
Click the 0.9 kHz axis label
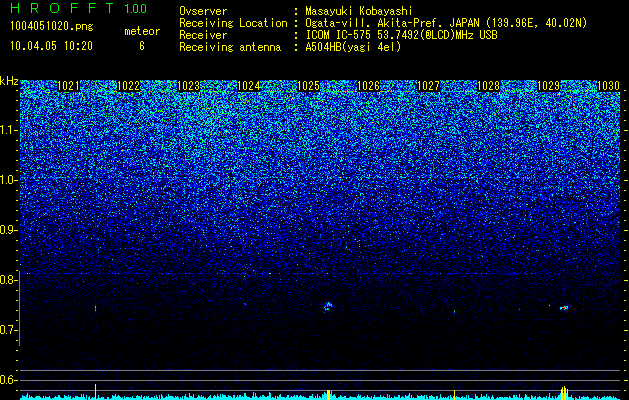tap(9, 230)
